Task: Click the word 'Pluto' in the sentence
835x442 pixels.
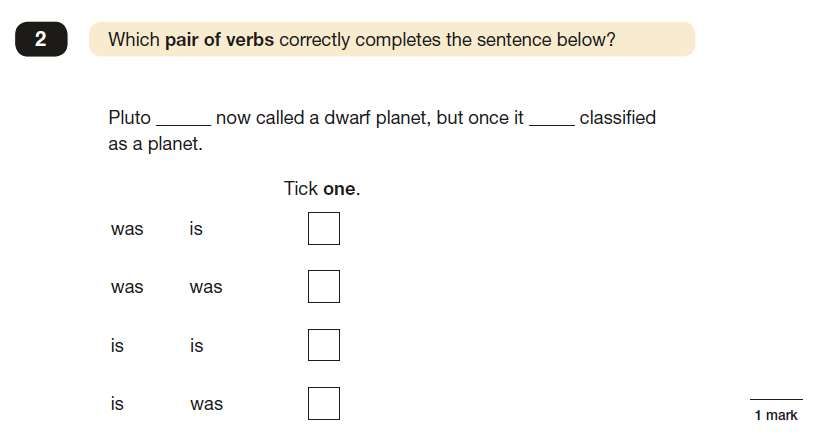Action: pos(129,118)
